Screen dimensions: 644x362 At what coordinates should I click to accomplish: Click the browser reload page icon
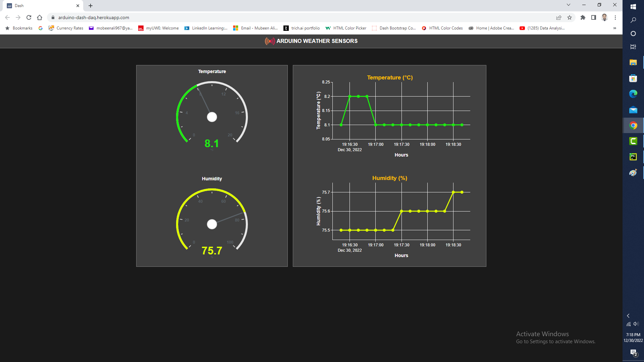coord(29,17)
